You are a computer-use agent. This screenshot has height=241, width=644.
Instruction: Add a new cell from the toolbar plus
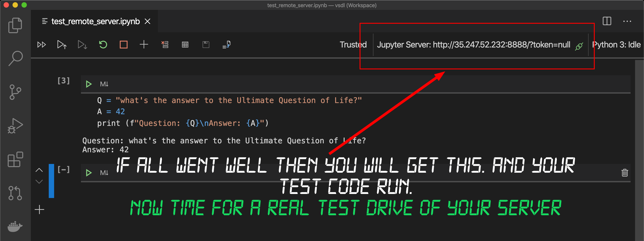(x=144, y=45)
